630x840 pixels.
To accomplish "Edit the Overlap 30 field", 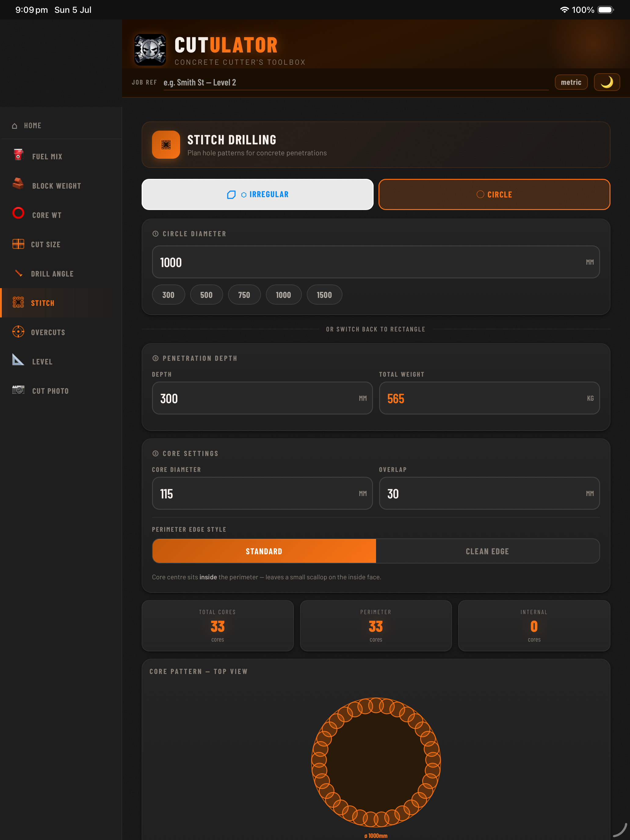I will pos(489,493).
